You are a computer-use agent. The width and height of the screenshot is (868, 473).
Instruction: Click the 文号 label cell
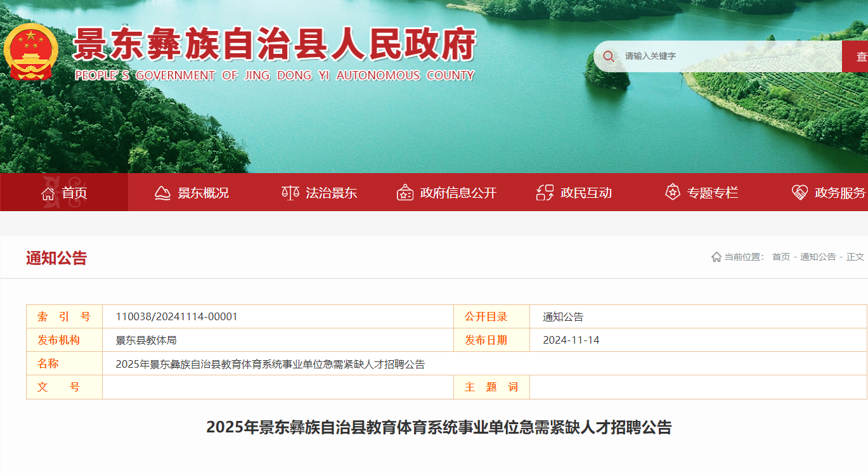(64, 387)
